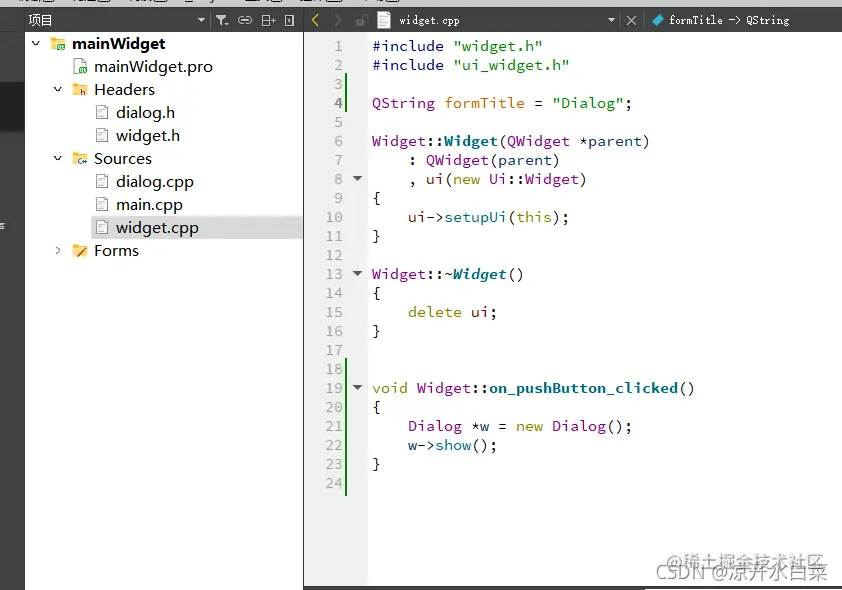842x590 pixels.
Task: Click "delete ui;" on line 15
Action: (x=452, y=312)
